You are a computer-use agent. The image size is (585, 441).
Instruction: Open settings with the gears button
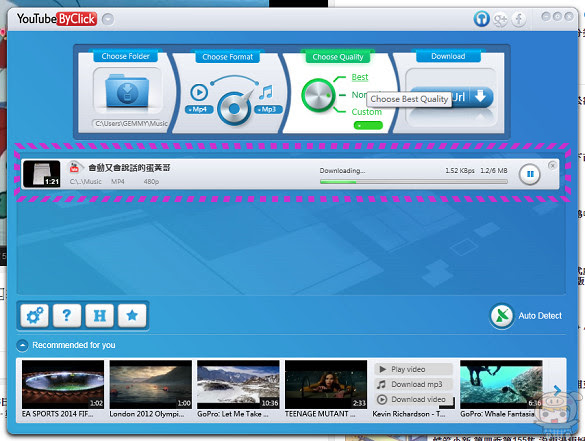click(x=34, y=316)
